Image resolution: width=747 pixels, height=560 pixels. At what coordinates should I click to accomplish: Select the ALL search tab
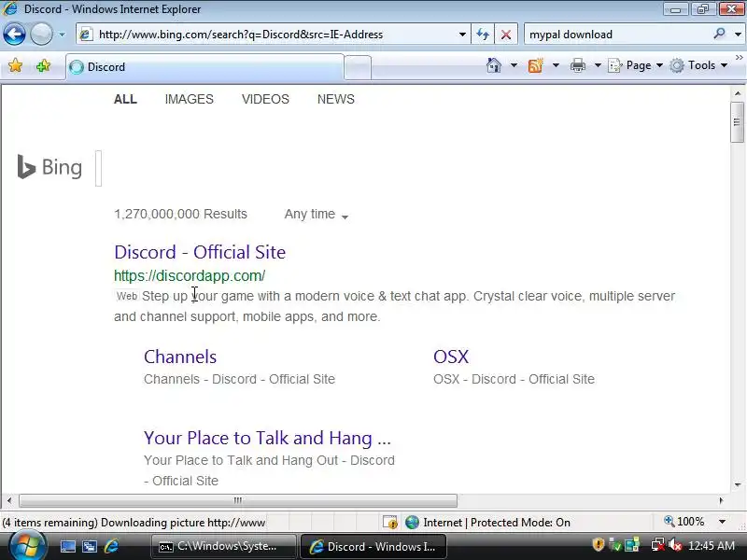click(125, 99)
